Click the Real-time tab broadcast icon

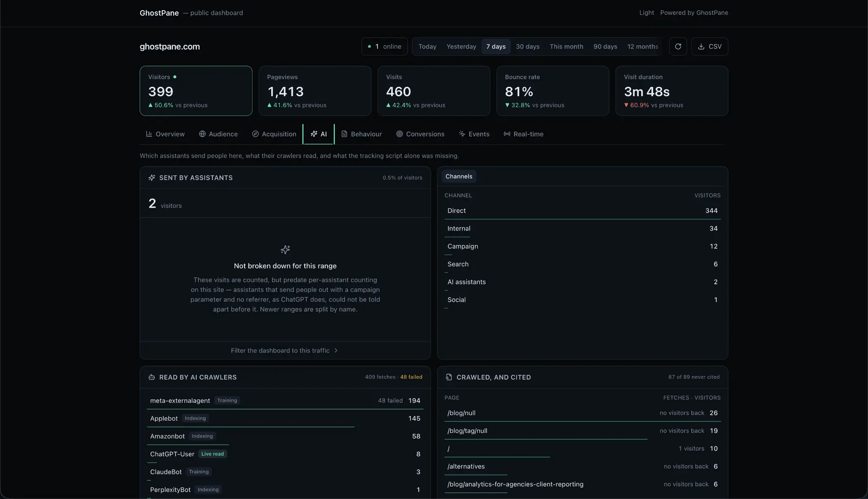tap(507, 134)
